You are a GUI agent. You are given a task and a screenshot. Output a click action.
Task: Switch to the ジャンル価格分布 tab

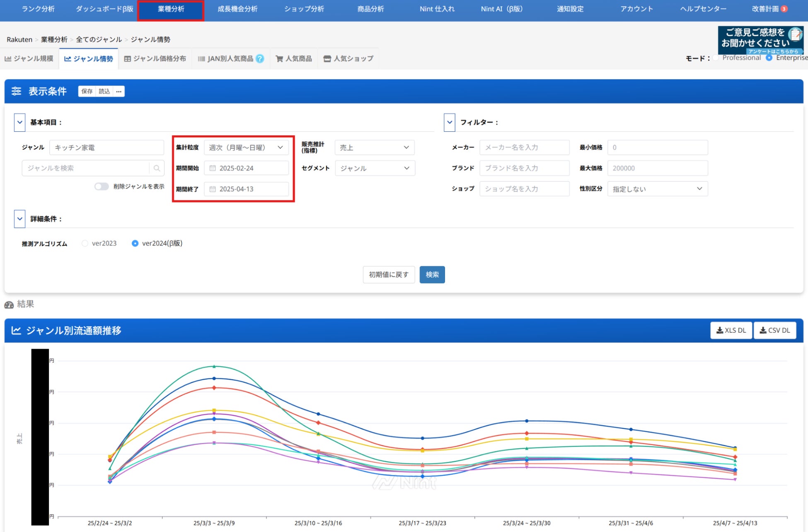point(155,59)
